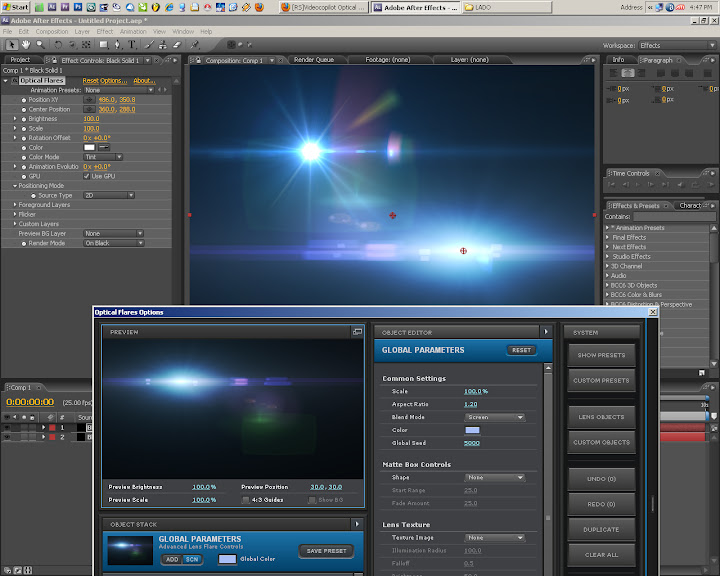Viewport: 720px width, 576px height.
Task: Select the Hand tool in toolbar
Action: point(26,45)
